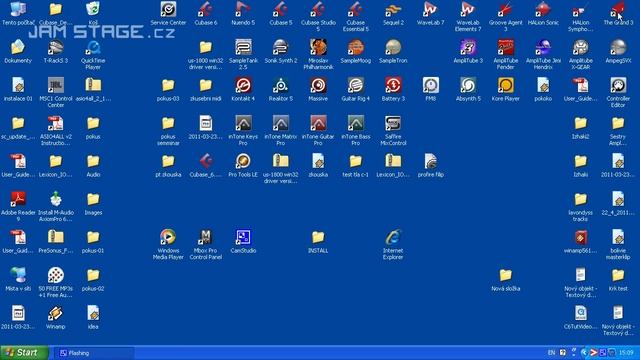Open the Audio folder
This screenshot has height=360, width=640.
click(x=93, y=161)
